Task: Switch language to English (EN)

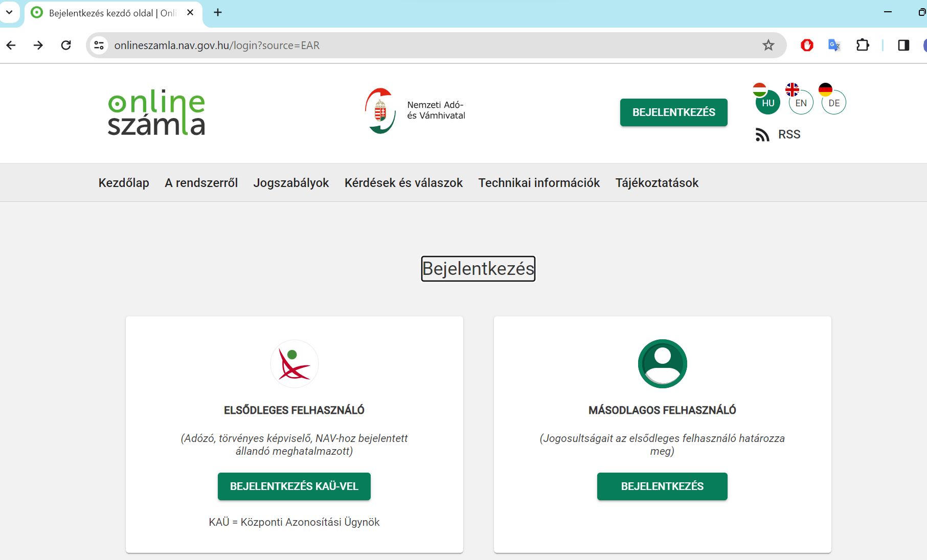Action: (x=801, y=103)
